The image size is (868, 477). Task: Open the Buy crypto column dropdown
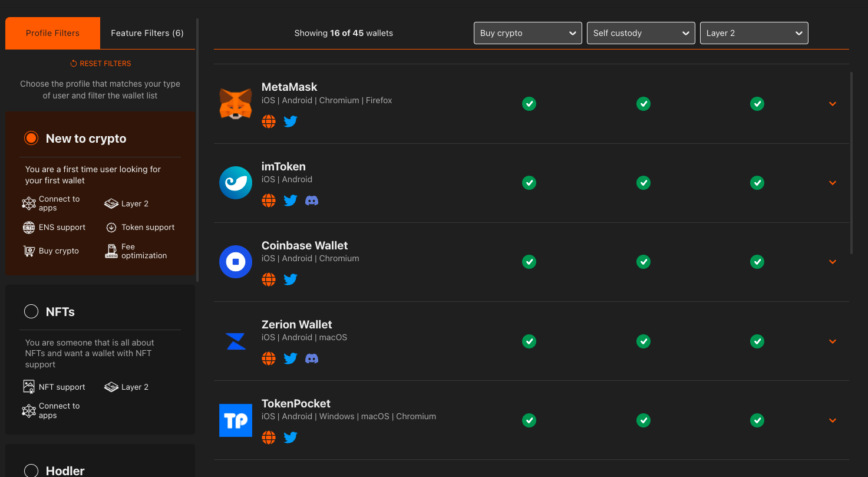click(x=527, y=33)
